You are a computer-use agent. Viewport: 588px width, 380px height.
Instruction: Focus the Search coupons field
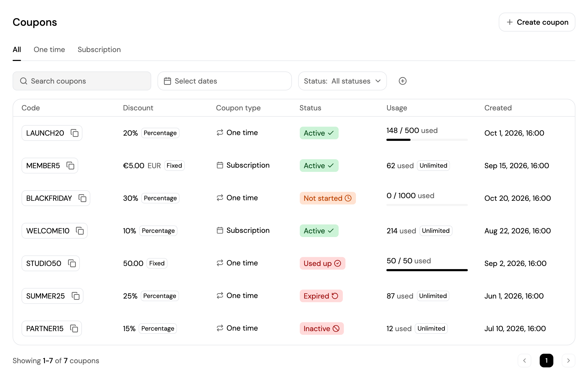click(x=82, y=81)
